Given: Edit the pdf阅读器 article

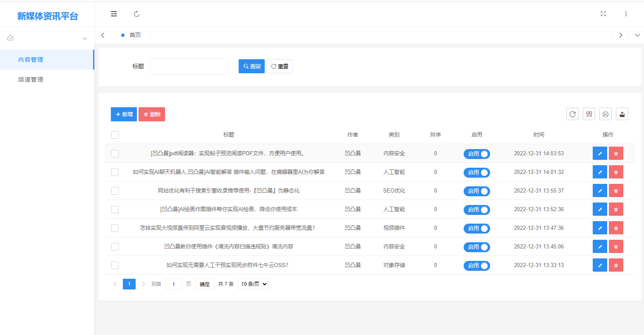Looking at the screenshot, I should [x=600, y=153].
